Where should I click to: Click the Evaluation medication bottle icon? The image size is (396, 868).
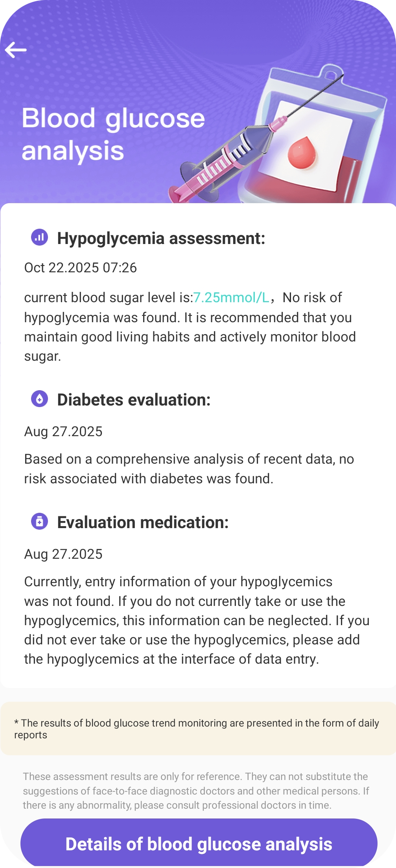(39, 521)
